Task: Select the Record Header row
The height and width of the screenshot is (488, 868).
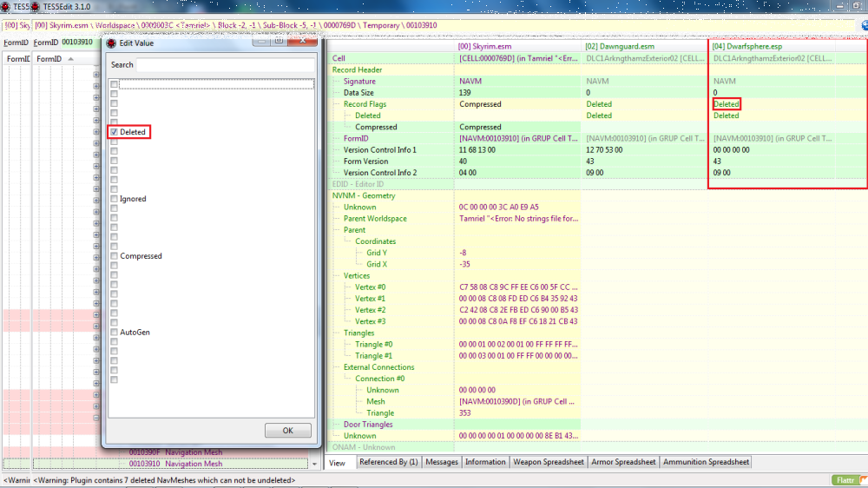Action: pyautogui.click(x=357, y=69)
